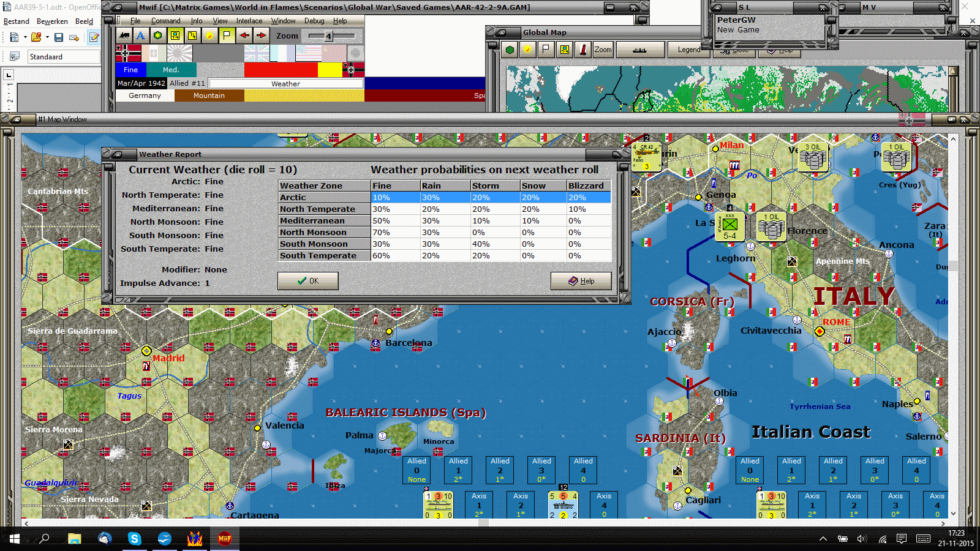Click the Legend button in Global Map

(688, 50)
